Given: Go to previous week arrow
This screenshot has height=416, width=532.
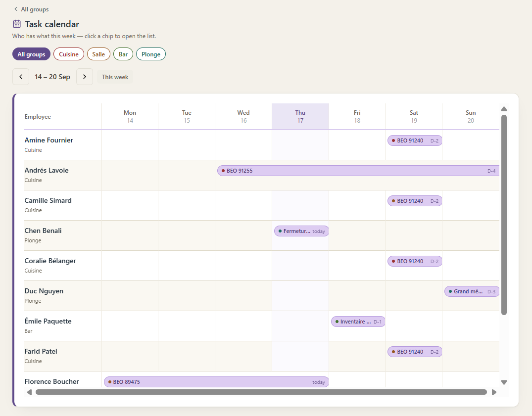Looking at the screenshot, I should 21,77.
